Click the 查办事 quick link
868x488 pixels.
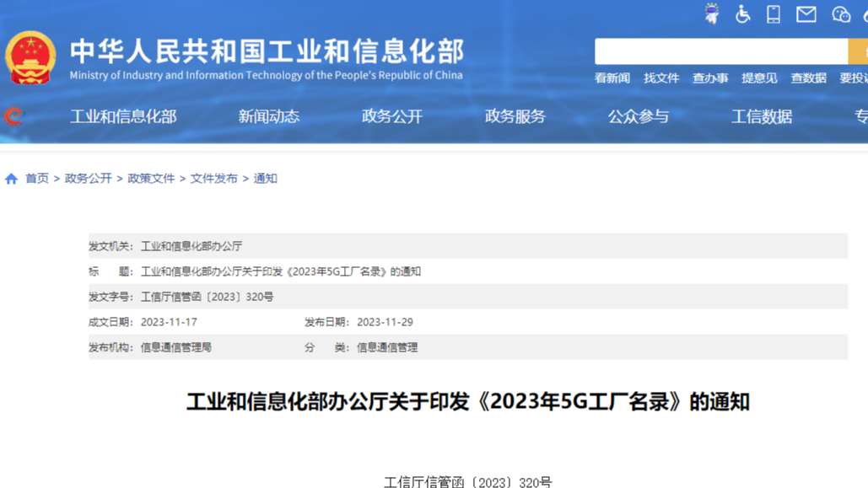pos(710,78)
